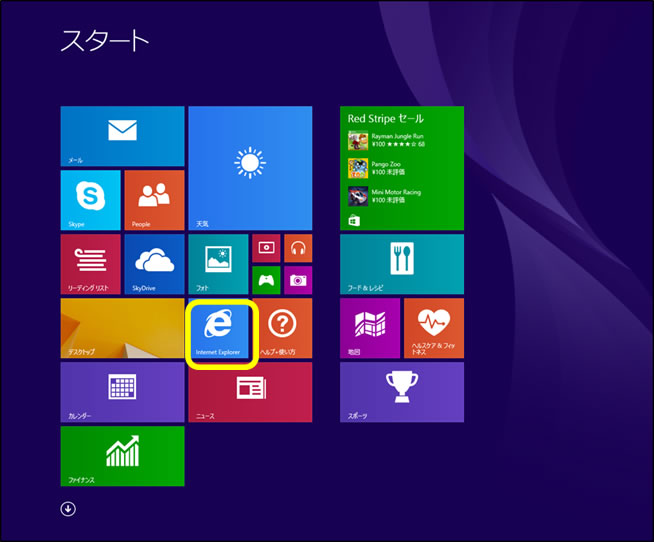Image resolution: width=654 pixels, height=542 pixels.
Task: Open the small Camera tile
Action: pos(298,280)
